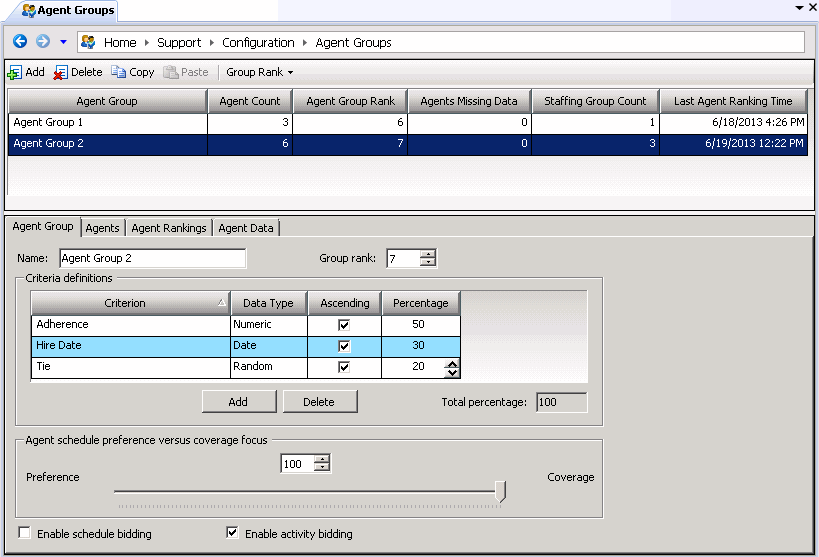The width and height of the screenshot is (819, 557).
Task: Enable schedule bidding checkbox
Action: click(25, 533)
